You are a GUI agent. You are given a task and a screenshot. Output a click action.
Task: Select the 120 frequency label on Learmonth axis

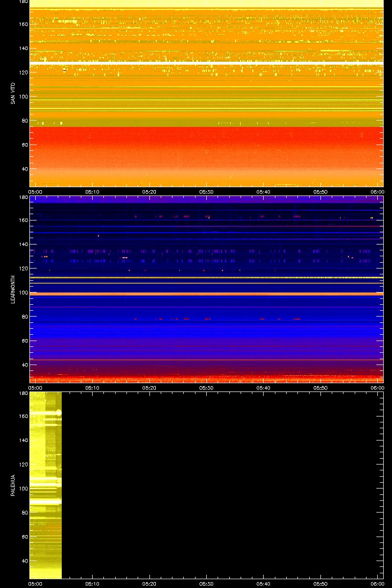[23, 269]
